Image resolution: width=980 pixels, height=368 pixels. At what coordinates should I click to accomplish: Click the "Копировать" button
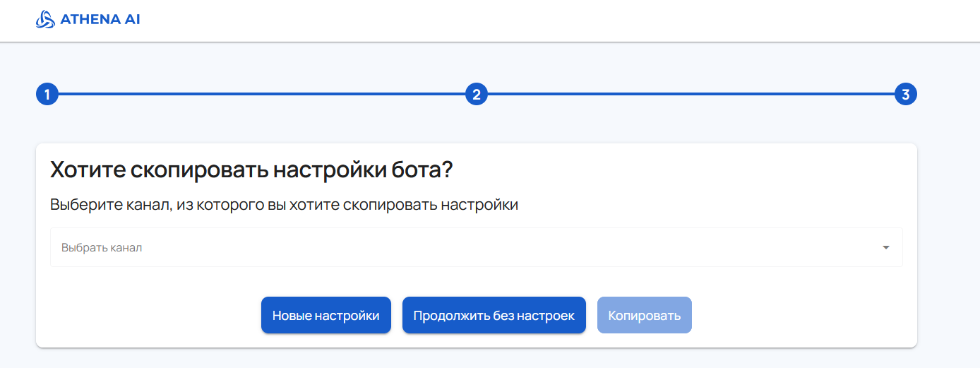[x=644, y=315]
